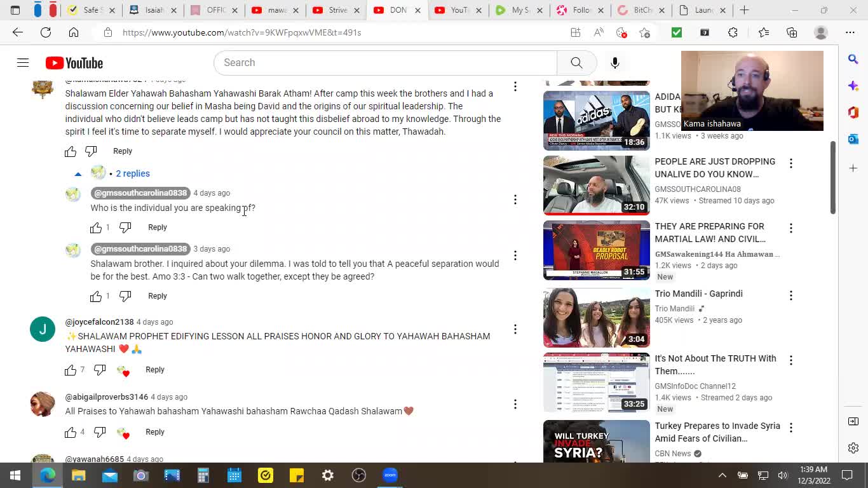Open menu for 'Turkey Prepares to Invade' video

click(791, 428)
